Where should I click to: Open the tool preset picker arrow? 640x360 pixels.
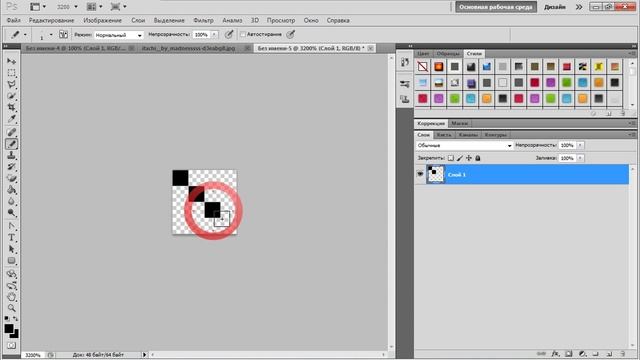click(x=25, y=35)
